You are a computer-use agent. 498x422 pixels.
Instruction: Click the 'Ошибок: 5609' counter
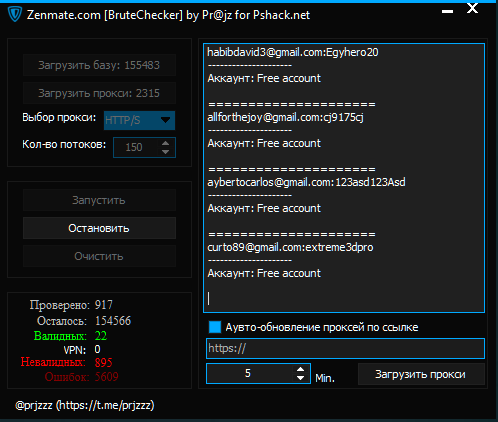click(x=82, y=377)
